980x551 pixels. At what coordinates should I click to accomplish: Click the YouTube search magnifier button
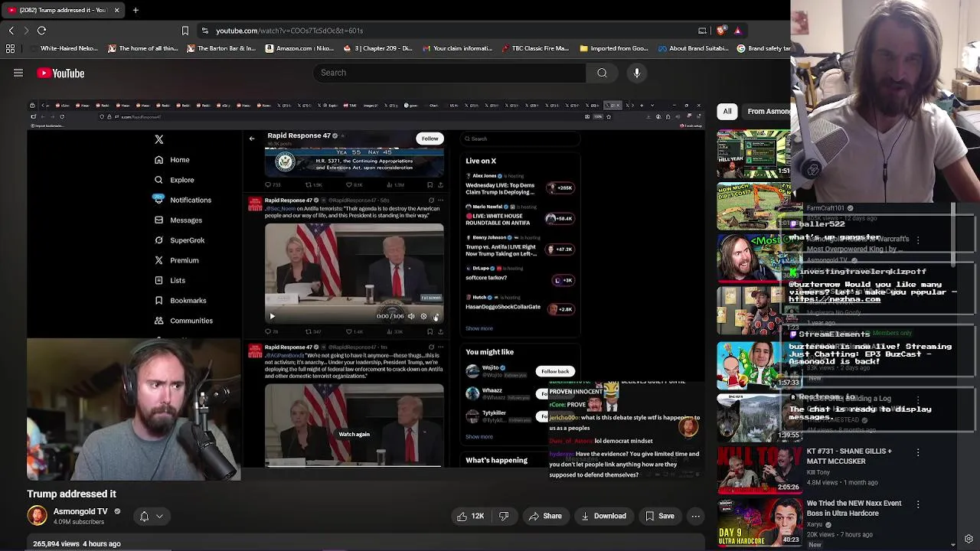pyautogui.click(x=602, y=73)
